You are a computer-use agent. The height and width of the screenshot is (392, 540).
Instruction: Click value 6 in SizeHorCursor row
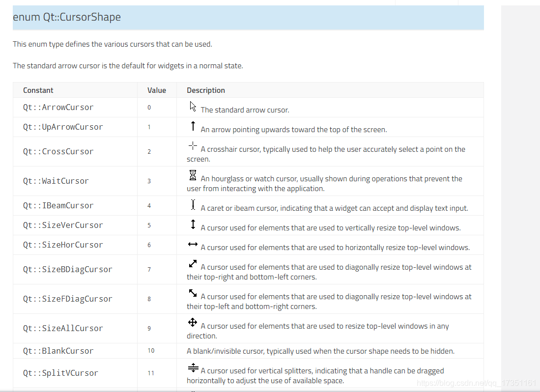pyautogui.click(x=149, y=245)
